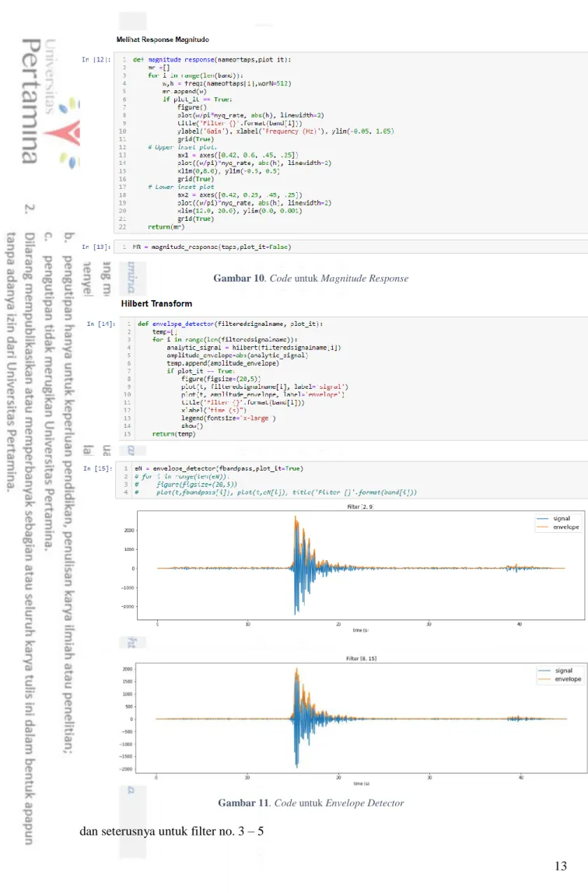Viewport: 588px width, 893px height.
Task: Click the 'analytic_signal = hilbert' code line
Action: pos(254,348)
